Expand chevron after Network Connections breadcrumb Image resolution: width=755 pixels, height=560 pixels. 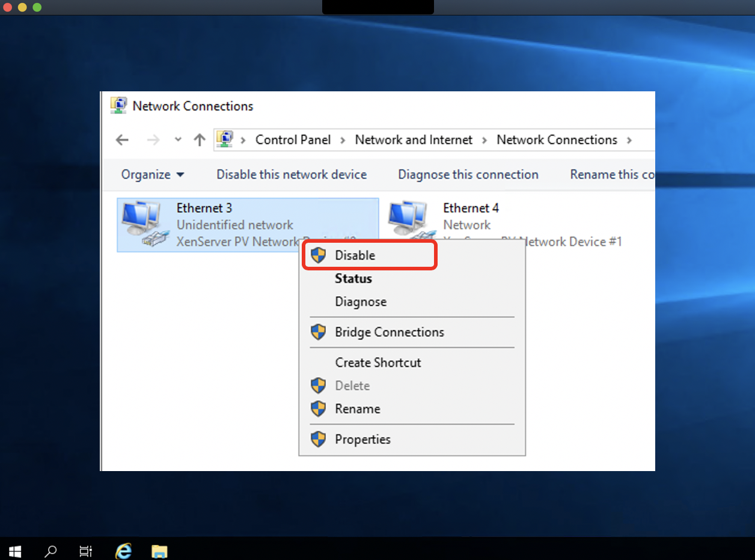(629, 141)
